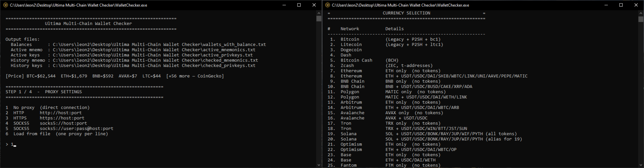Click option 3 'HTTPS https://host:port'

coord(45,118)
